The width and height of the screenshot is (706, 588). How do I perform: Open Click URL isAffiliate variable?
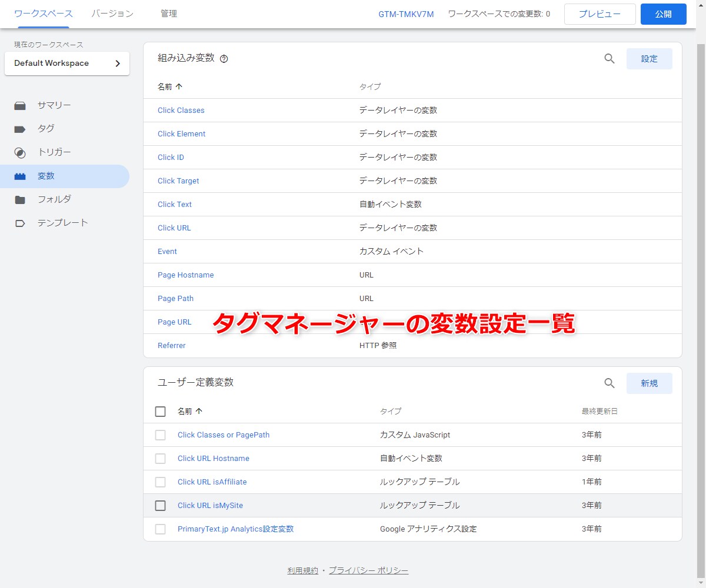coord(212,482)
